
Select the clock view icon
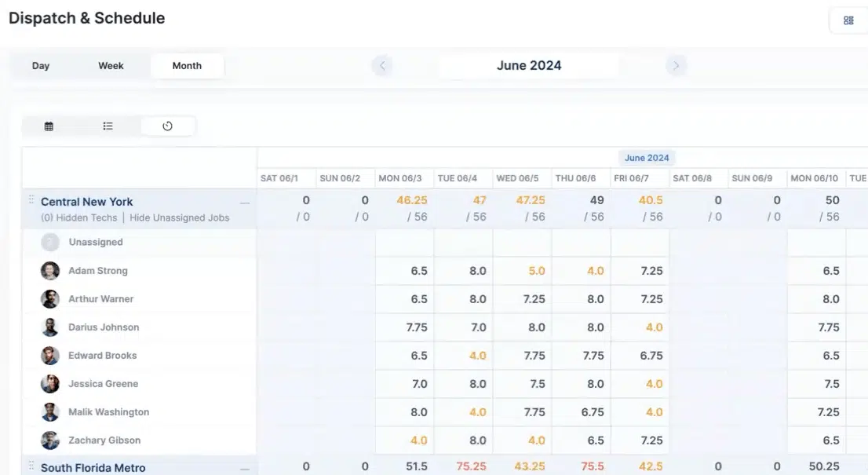click(x=168, y=126)
